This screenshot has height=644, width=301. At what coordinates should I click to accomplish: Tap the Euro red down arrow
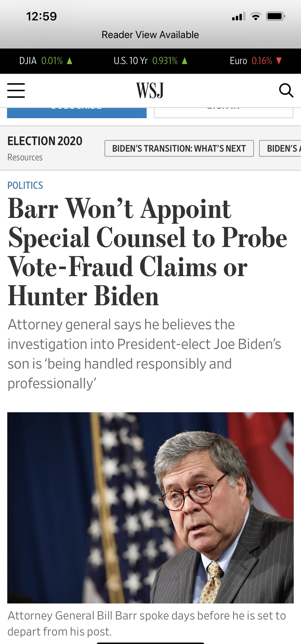[x=279, y=61]
